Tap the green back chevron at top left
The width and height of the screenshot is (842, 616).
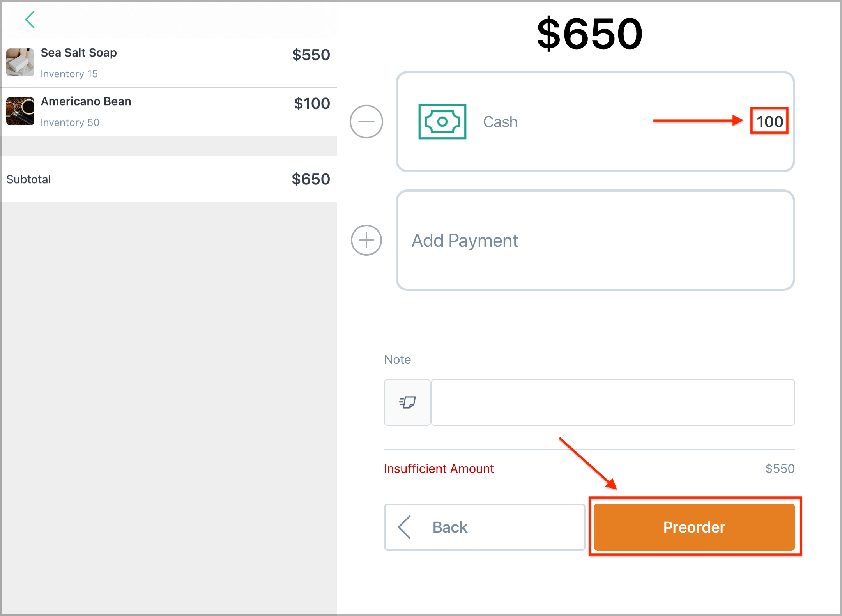[x=30, y=19]
